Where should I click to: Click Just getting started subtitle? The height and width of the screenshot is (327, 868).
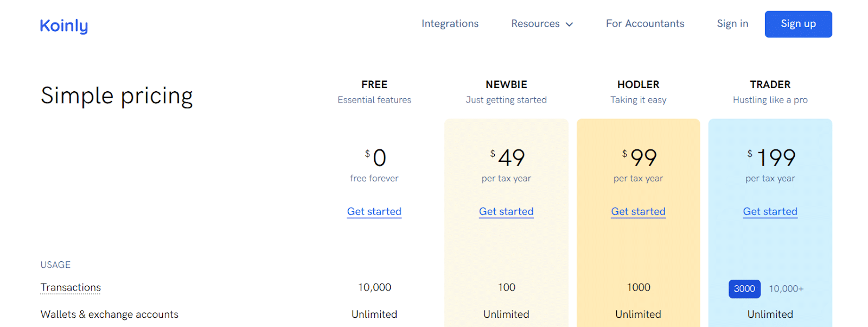tap(506, 100)
